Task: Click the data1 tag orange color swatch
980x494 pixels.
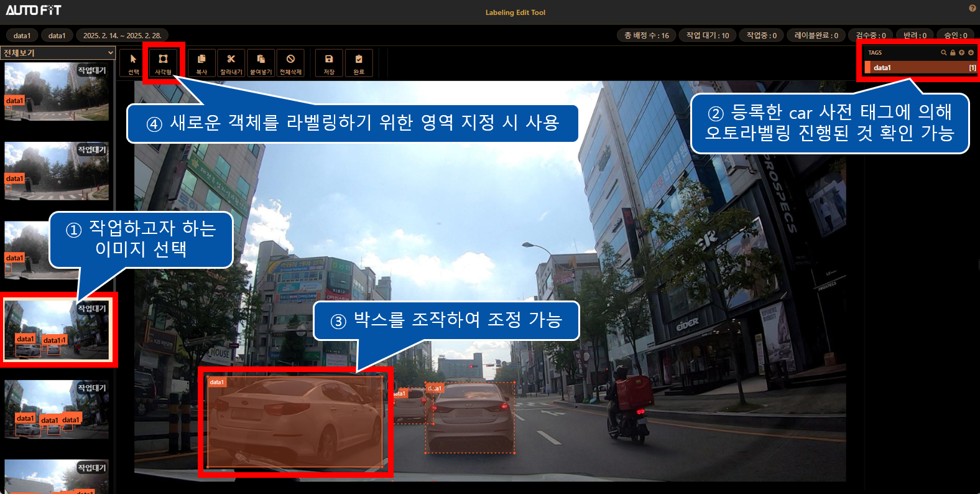Action: (867, 68)
